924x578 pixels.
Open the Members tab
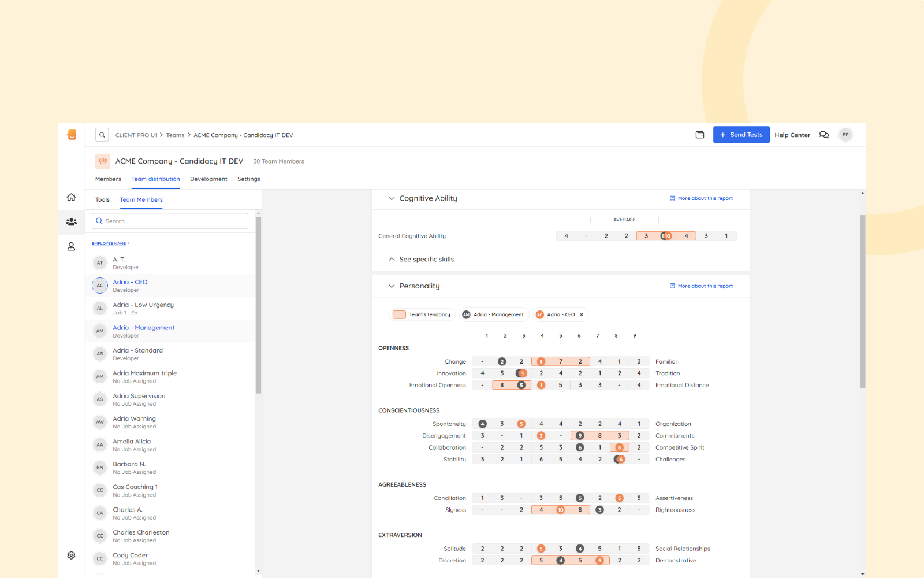(108, 179)
